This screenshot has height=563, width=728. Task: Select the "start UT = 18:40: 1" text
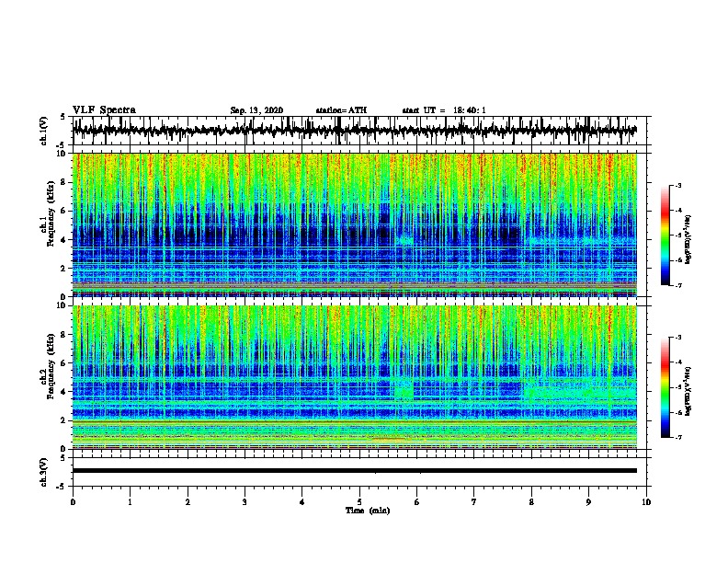tap(444, 110)
